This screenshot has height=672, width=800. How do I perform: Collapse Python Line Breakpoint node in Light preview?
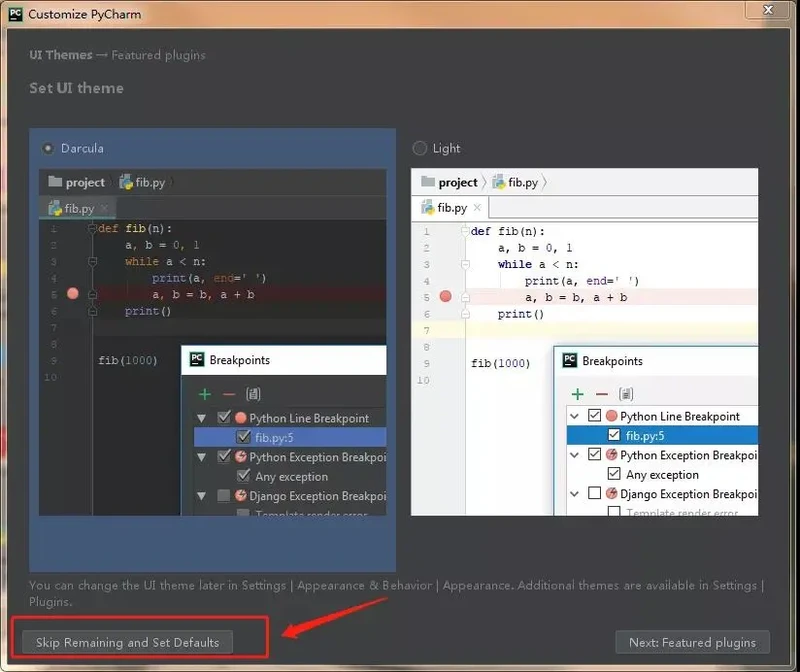(574, 416)
